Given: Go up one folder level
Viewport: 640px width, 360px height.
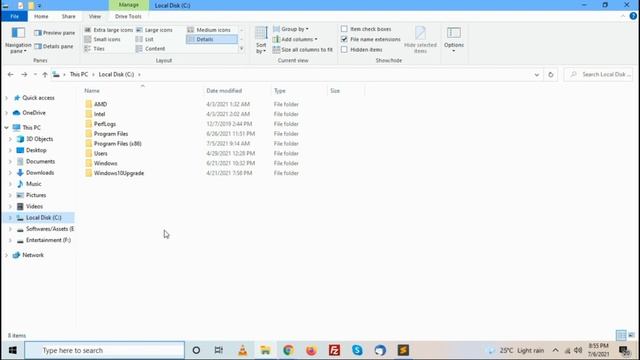Looking at the screenshot, I should pos(45,74).
